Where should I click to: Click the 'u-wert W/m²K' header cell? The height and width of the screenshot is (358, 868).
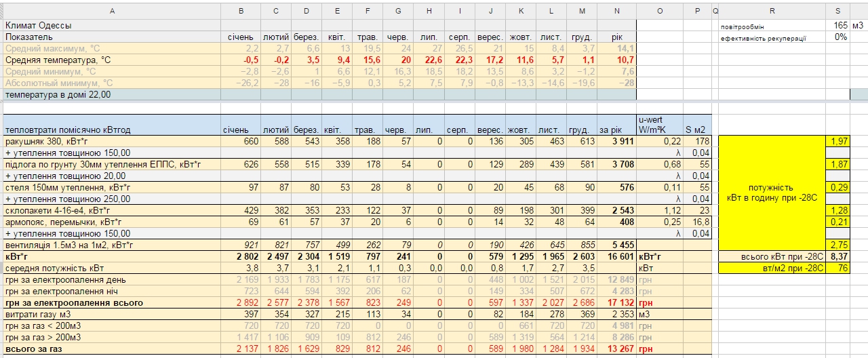[660, 124]
